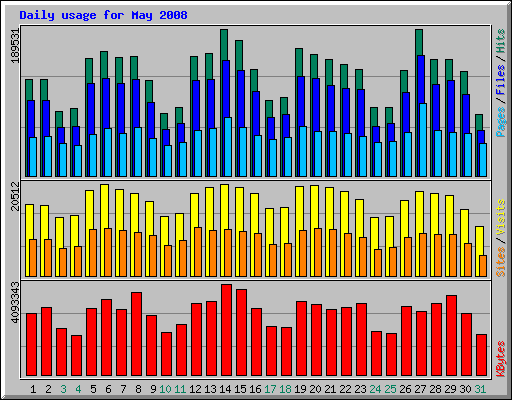512x400 pixels.
Task: Click day label 30
Action: pyautogui.click(x=465, y=389)
